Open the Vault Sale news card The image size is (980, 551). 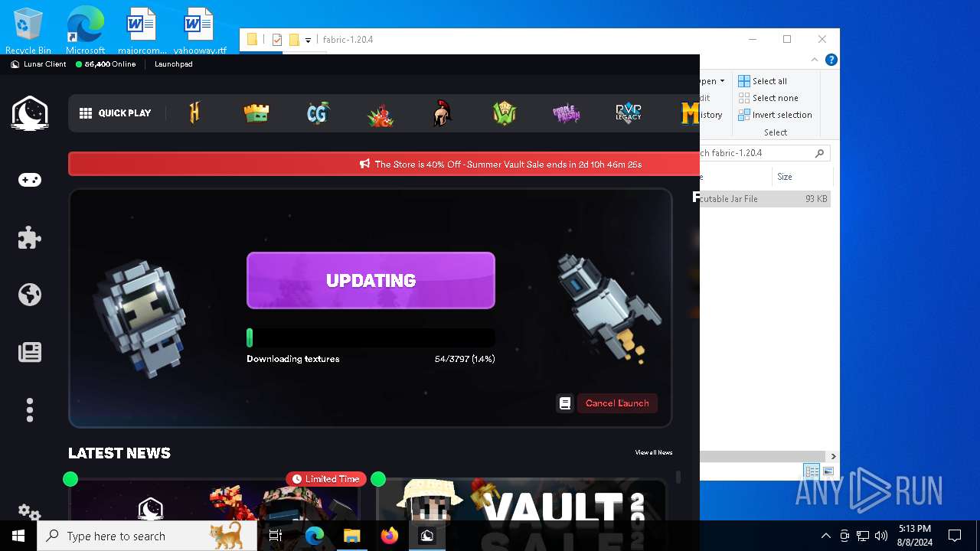[521, 500]
